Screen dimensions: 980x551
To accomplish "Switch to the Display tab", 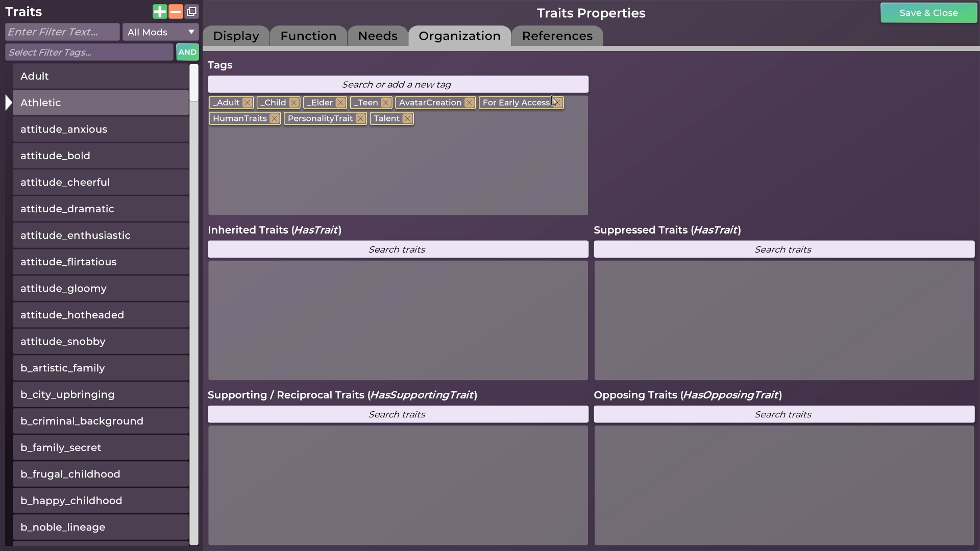I will 236,36.
